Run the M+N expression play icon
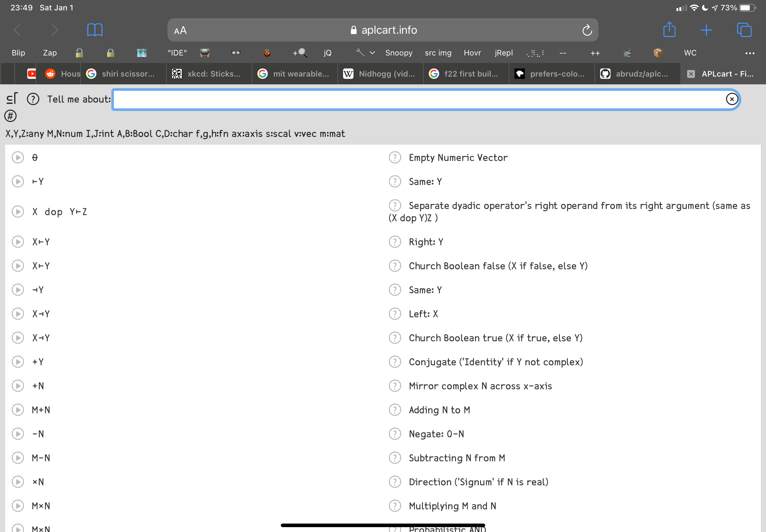This screenshot has height=532, width=766. click(18, 410)
